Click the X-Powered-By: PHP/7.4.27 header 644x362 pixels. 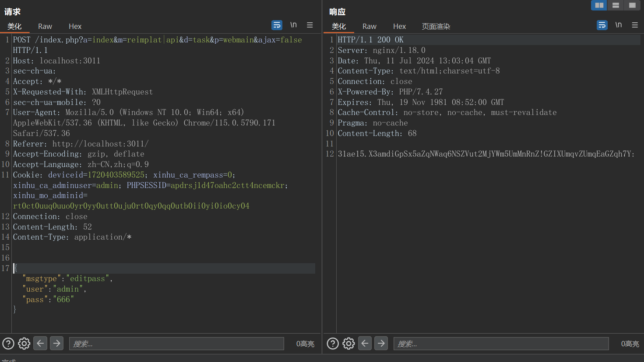(390, 92)
